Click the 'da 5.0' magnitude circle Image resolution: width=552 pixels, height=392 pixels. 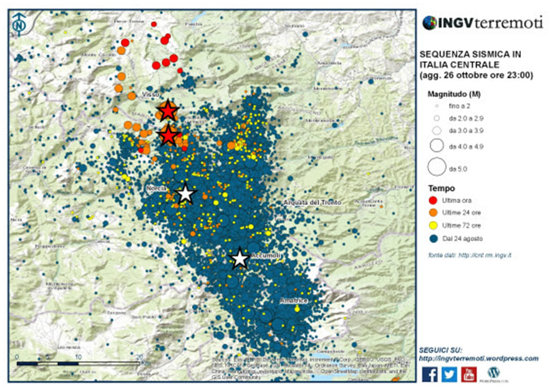(x=437, y=167)
